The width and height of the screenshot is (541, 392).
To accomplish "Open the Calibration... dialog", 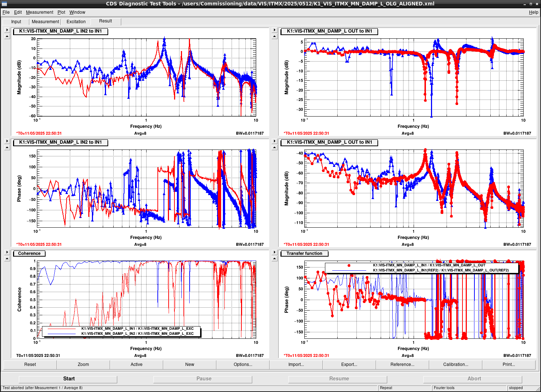I will click(x=456, y=364).
